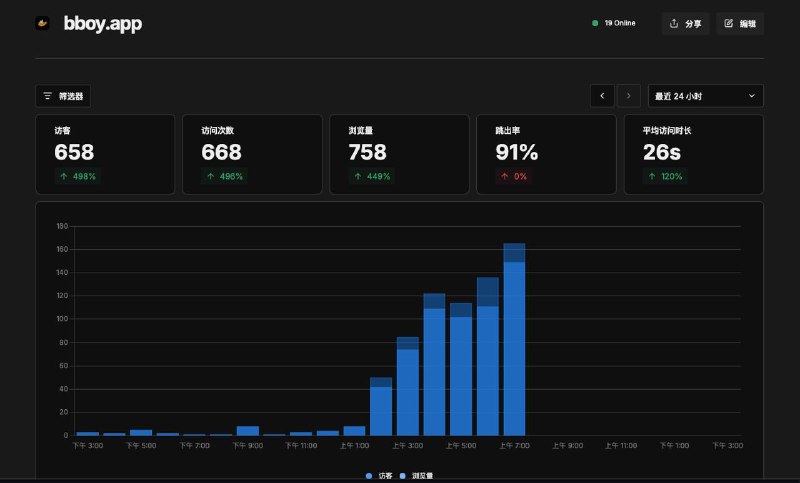Image resolution: width=800 pixels, height=483 pixels.
Task: Select the 访问次数 668 metric card
Action: [252, 153]
